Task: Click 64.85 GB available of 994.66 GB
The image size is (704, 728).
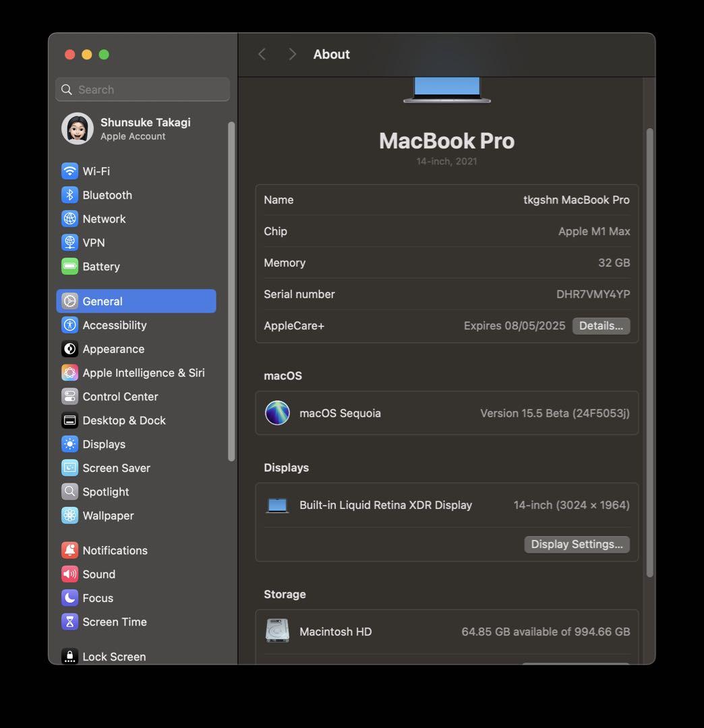Action: point(546,632)
